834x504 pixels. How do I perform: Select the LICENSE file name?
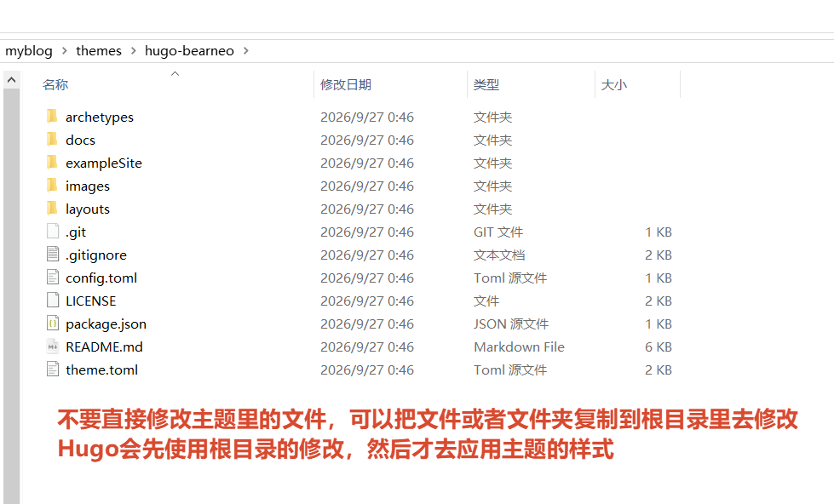point(91,301)
